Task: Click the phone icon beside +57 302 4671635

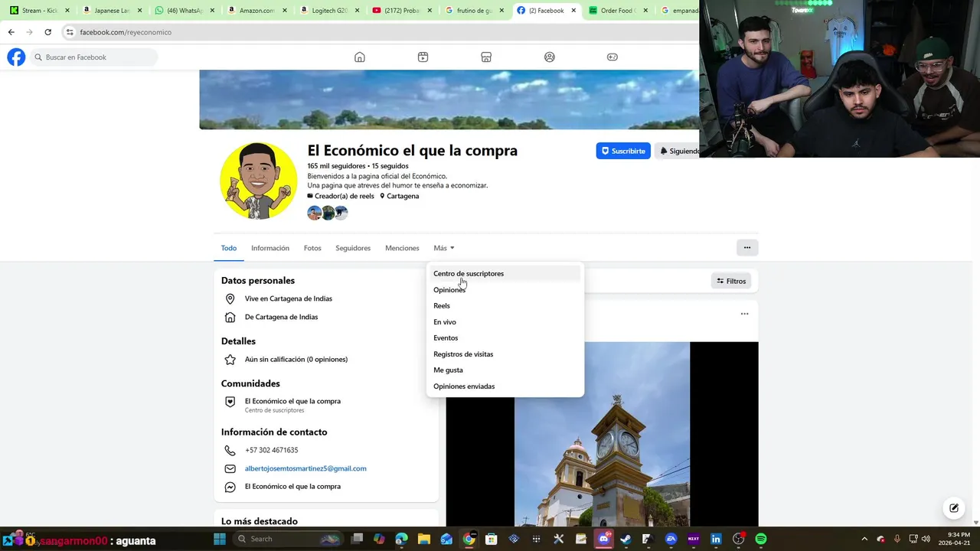Action: coord(230,450)
